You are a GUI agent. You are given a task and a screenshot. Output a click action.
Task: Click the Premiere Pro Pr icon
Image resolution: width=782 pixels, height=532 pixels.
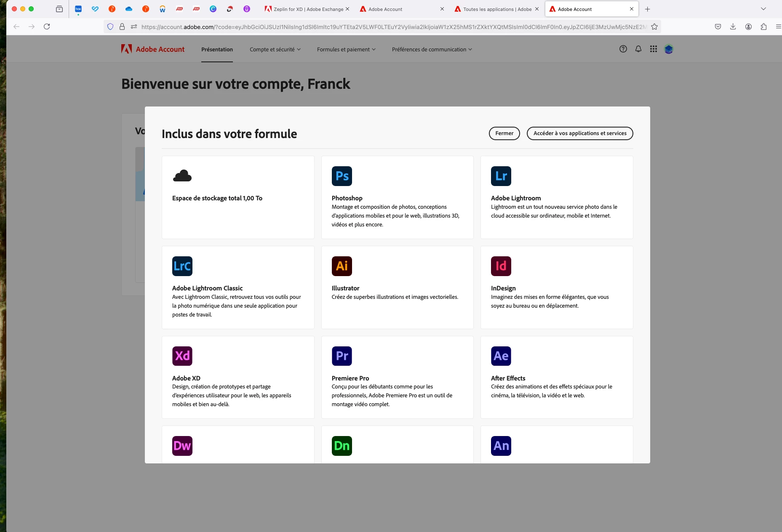click(x=342, y=356)
